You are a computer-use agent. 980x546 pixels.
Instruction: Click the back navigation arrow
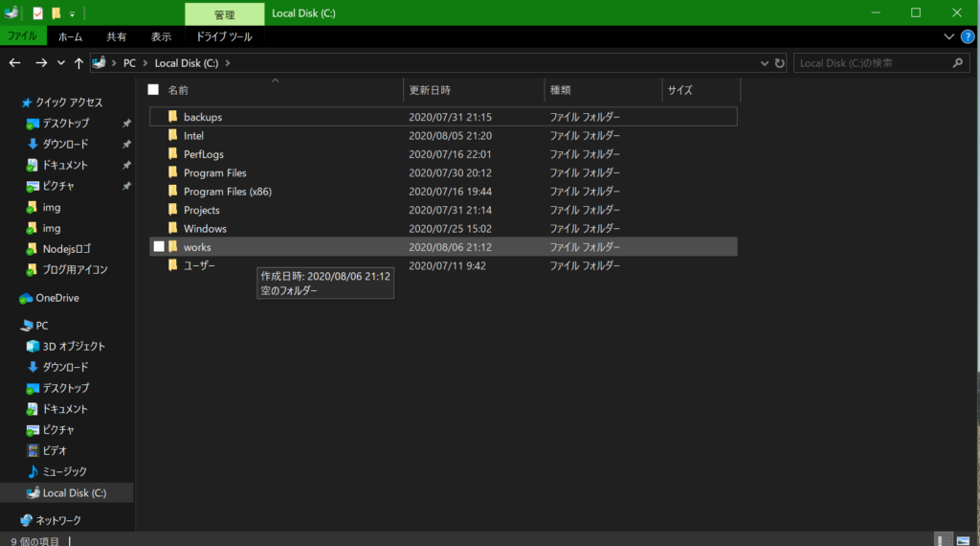pyautogui.click(x=14, y=63)
